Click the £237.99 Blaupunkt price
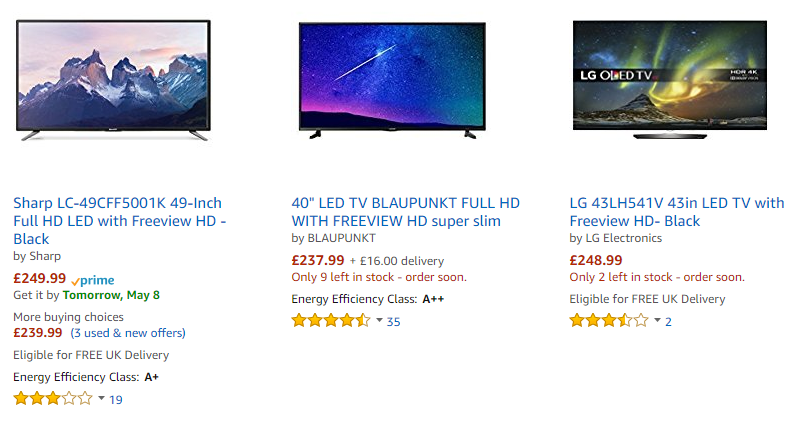 318,260
